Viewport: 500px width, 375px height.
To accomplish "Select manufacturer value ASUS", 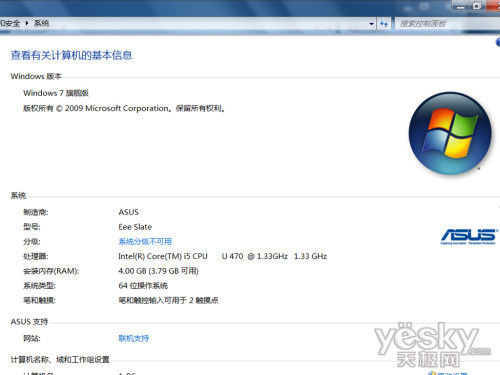I will pos(129,212).
